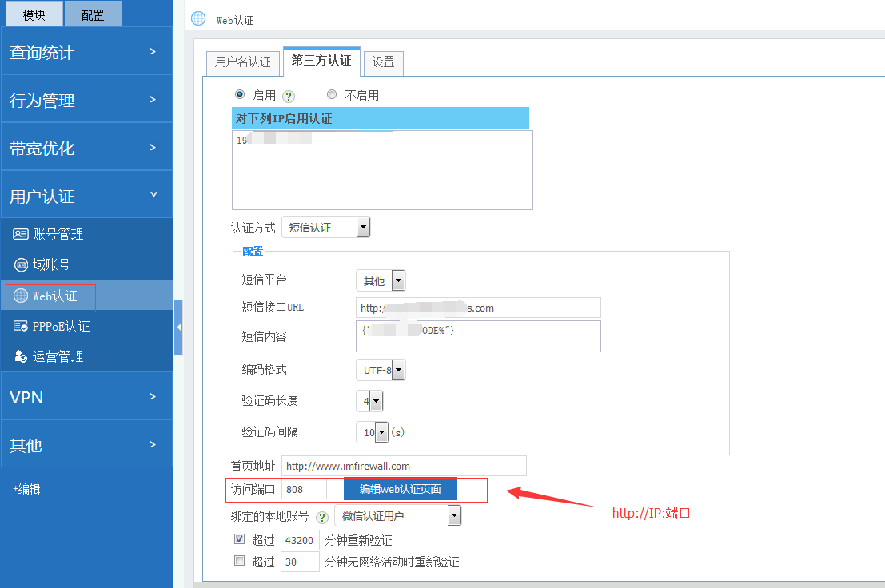Click the +编辑 link in sidebar

[26, 489]
